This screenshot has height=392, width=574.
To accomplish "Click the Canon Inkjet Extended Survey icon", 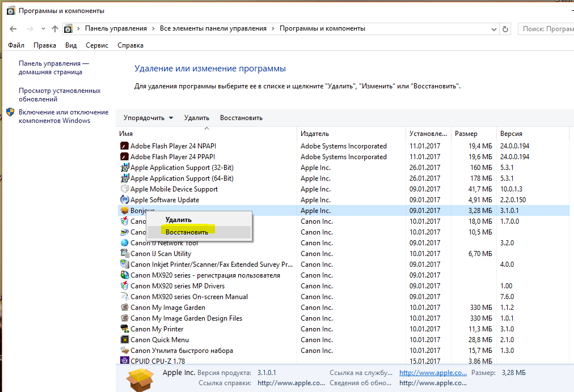I will [x=124, y=265].
